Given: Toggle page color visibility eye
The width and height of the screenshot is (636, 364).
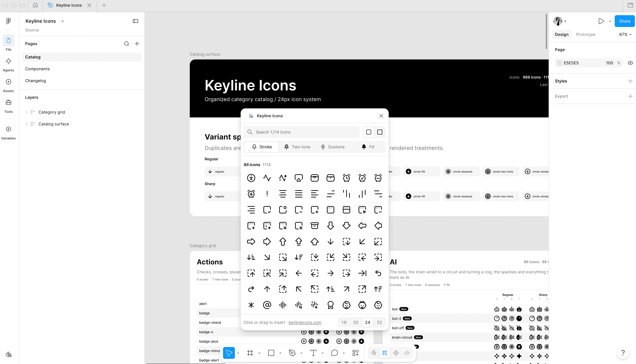Looking at the screenshot, I should click(630, 63).
